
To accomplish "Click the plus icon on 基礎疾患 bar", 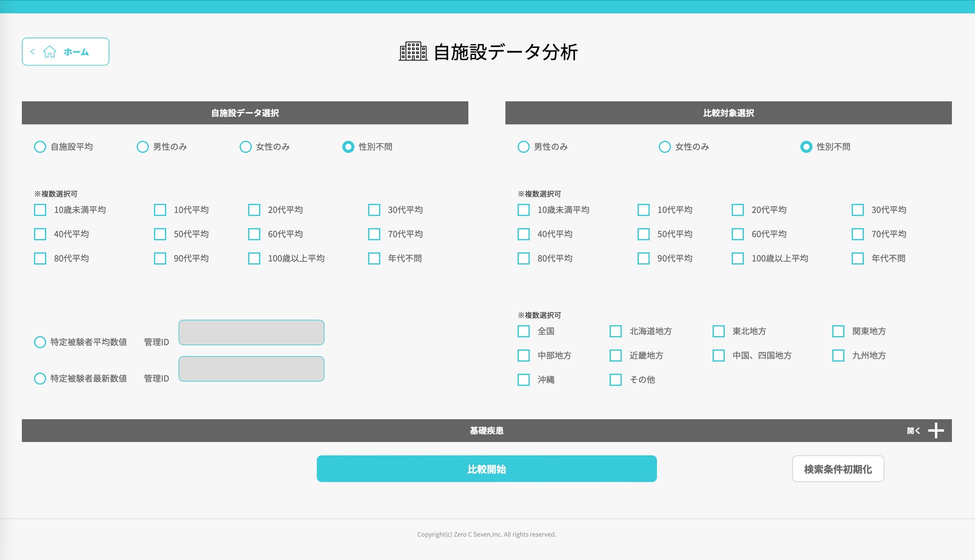I will point(935,431).
